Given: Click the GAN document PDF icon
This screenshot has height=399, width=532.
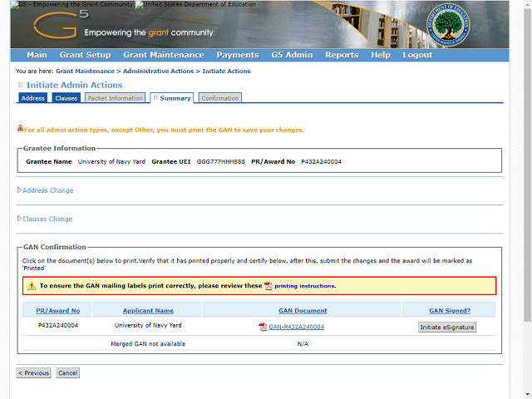Looking at the screenshot, I should point(263,327).
